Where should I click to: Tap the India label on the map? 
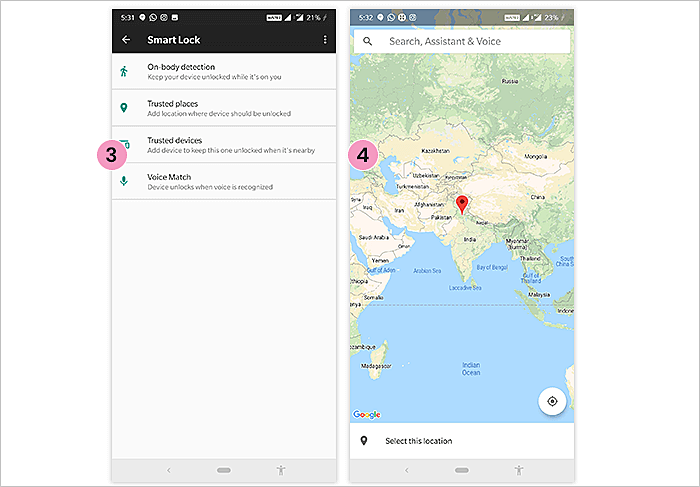coord(470,239)
